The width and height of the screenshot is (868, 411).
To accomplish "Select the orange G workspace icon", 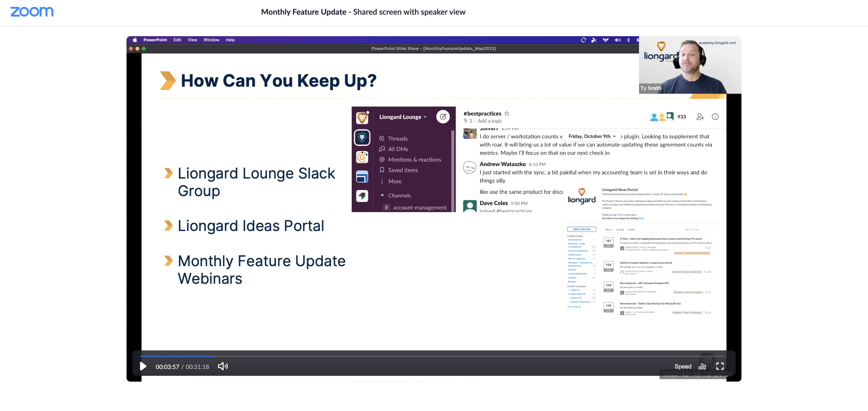I will click(x=362, y=157).
